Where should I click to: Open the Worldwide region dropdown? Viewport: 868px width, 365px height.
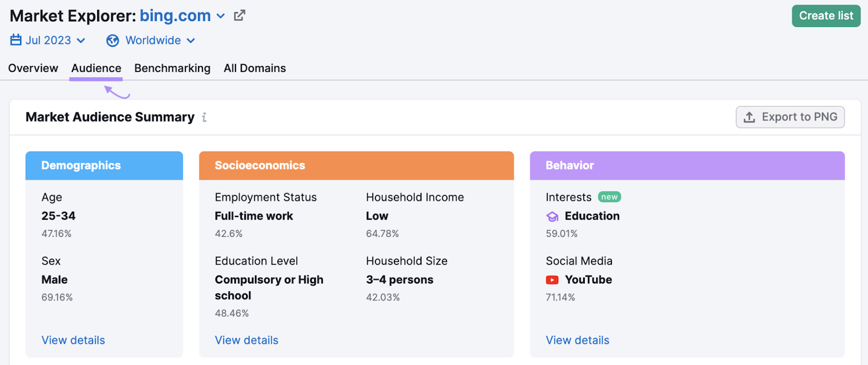150,41
